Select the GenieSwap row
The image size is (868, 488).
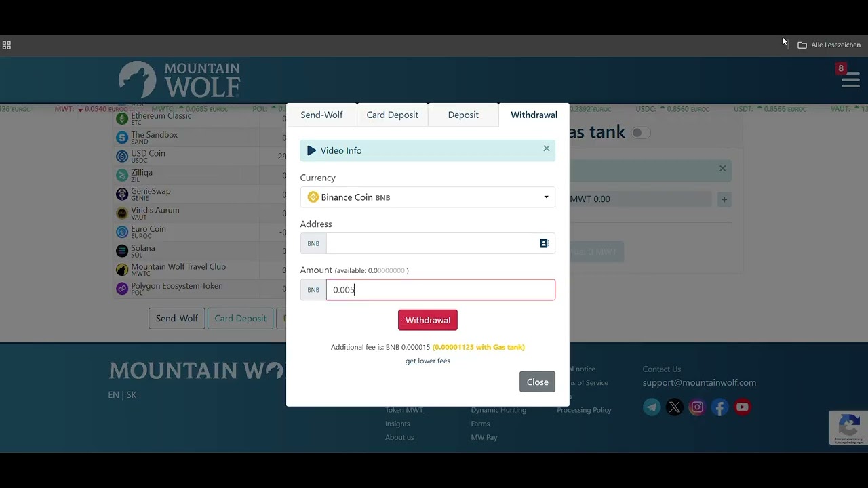click(x=200, y=195)
